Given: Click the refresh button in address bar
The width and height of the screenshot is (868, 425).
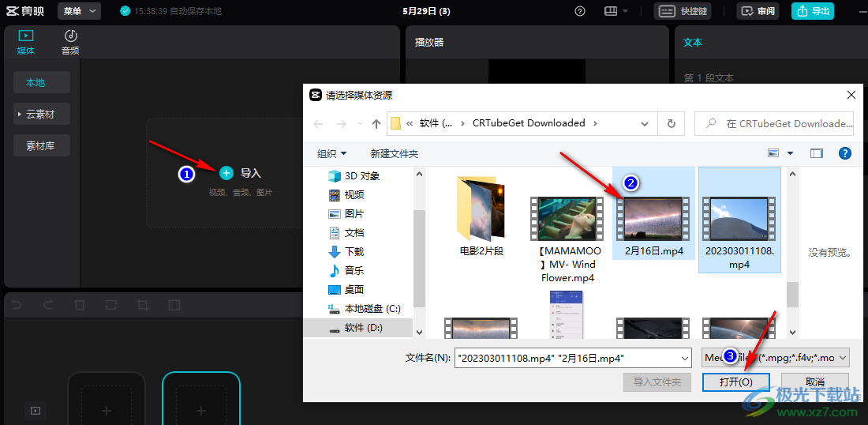Looking at the screenshot, I should pyautogui.click(x=672, y=123).
